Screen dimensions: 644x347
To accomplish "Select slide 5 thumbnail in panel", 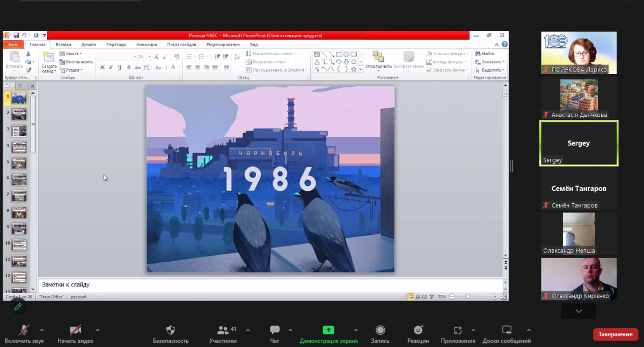I will (19, 163).
